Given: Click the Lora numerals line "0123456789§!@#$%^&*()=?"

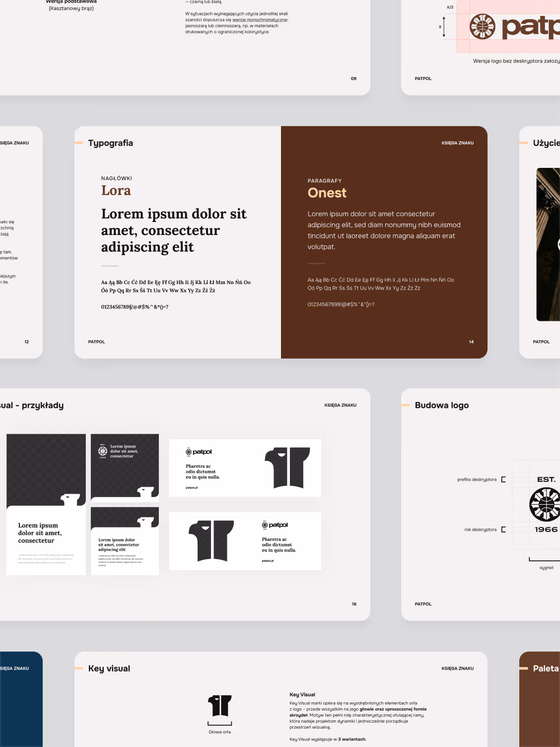Looking at the screenshot, I should coord(135,307).
